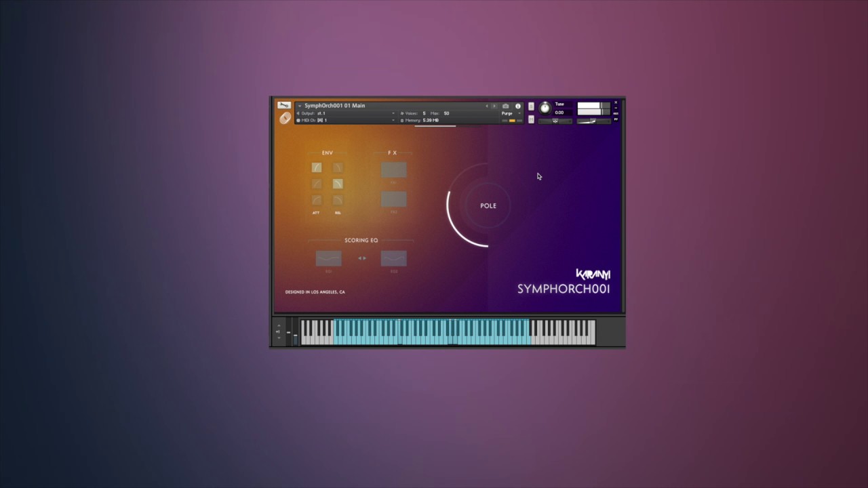The width and height of the screenshot is (868, 488).
Task: Open the Purge dropdown menu
Action: [x=511, y=113]
